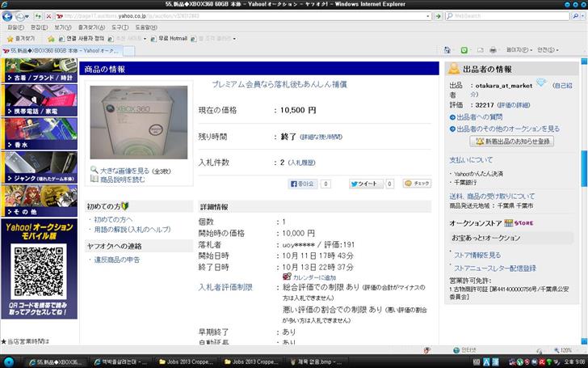Open the 도움말(H) menu
Image resolution: width=588 pixels, height=368 pixels.
(x=146, y=27)
